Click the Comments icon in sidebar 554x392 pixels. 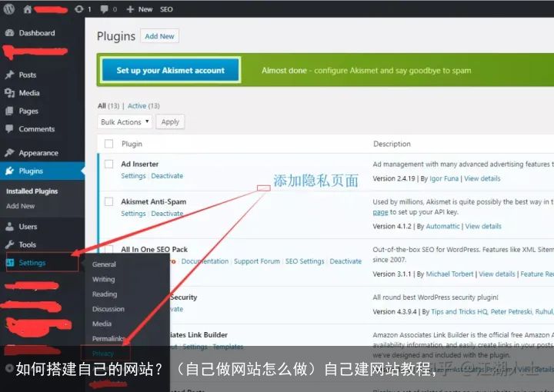10,129
